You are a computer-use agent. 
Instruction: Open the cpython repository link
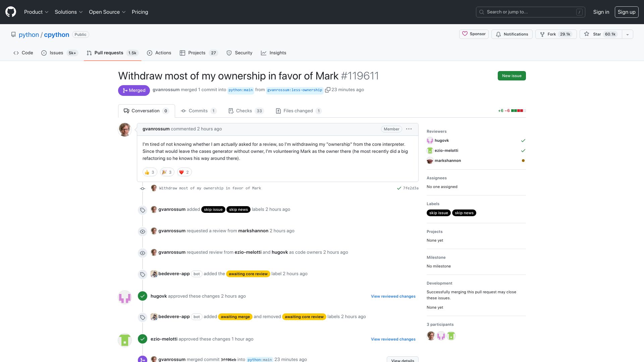[56, 35]
